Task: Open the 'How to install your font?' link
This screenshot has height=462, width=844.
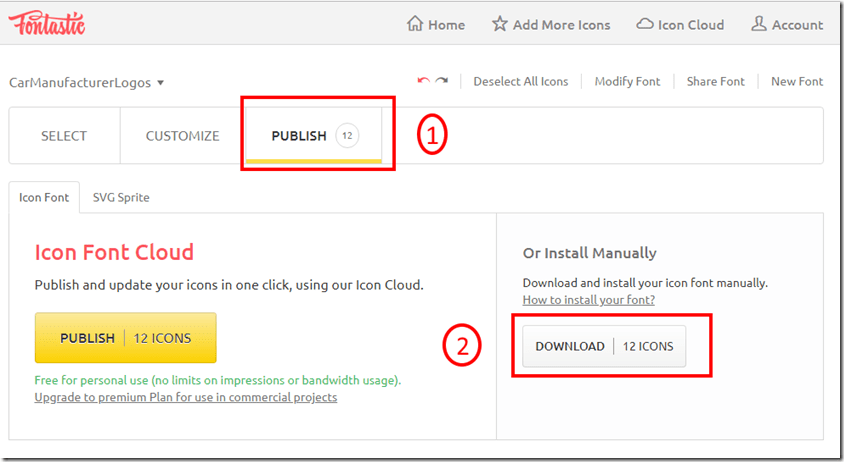Action: [x=588, y=300]
